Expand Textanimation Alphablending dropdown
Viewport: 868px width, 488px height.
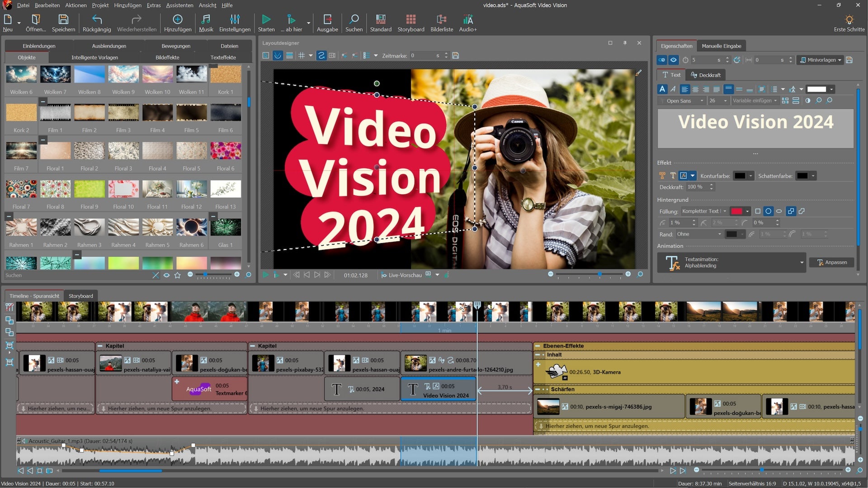(802, 263)
